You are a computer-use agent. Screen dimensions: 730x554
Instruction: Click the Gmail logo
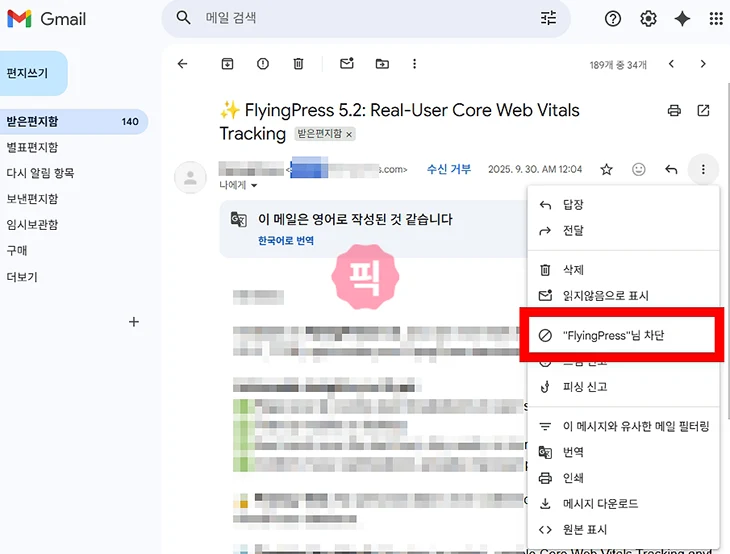[x=47, y=19]
